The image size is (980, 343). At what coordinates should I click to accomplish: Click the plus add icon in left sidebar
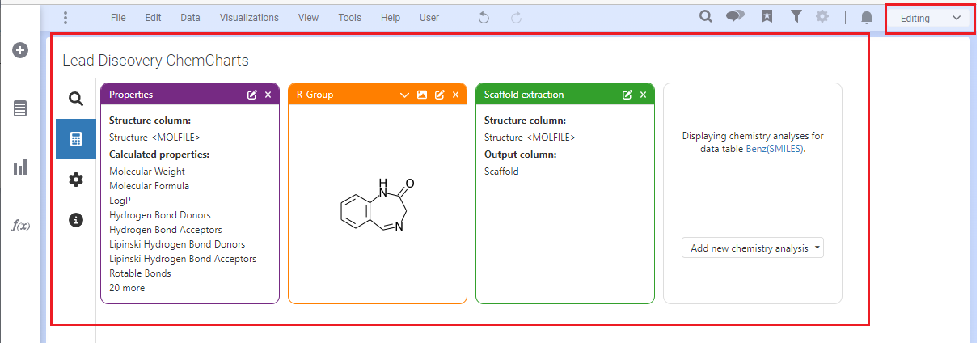20,50
